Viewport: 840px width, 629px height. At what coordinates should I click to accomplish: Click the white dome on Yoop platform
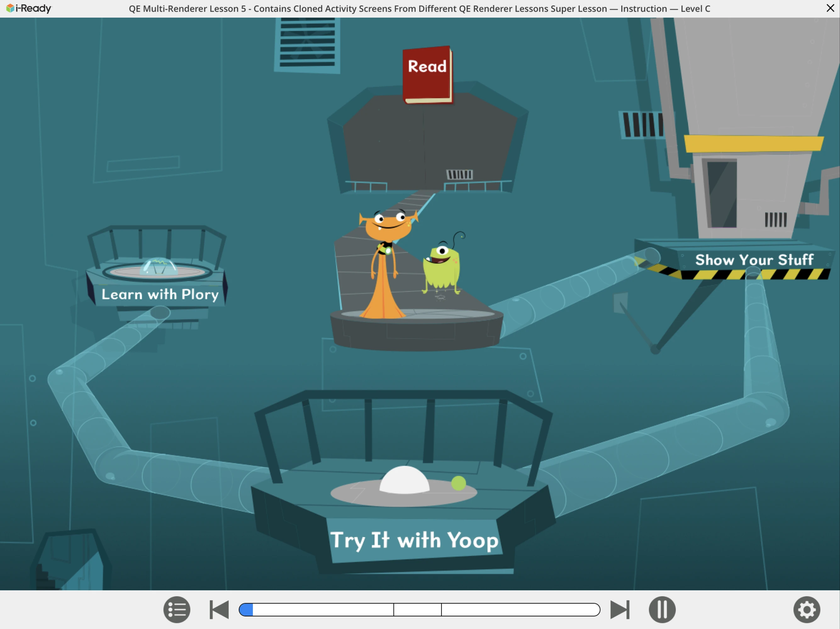tap(405, 481)
